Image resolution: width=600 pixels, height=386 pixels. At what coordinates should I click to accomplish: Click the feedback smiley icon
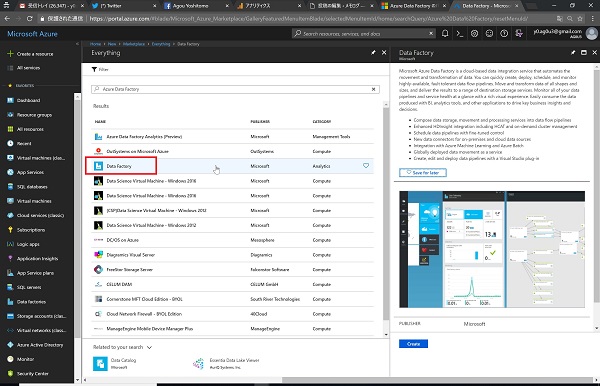coord(489,34)
